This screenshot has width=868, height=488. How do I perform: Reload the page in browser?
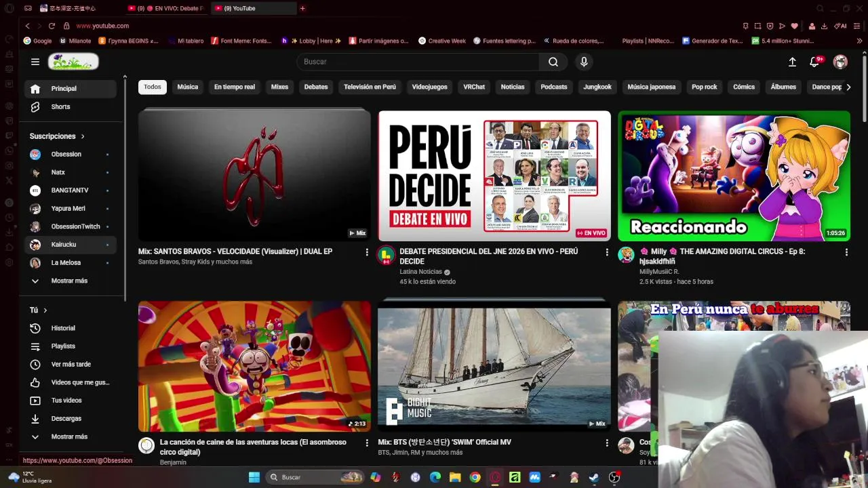[x=52, y=26]
